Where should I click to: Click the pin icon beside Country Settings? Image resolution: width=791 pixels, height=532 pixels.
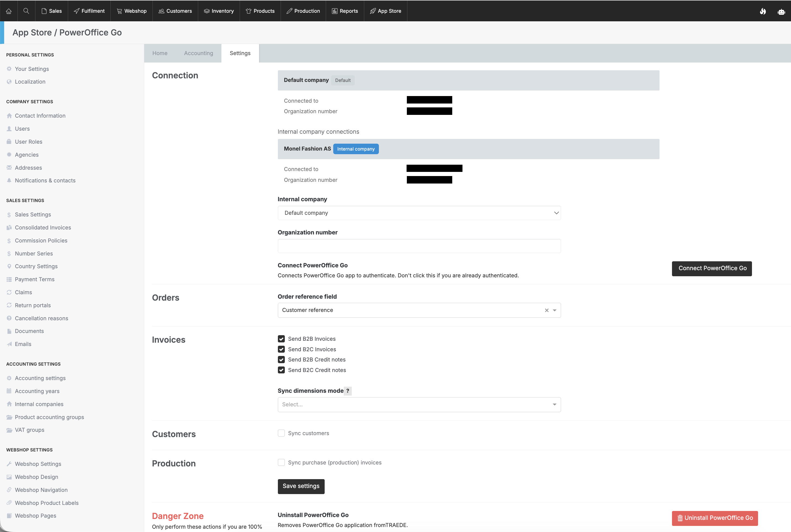click(x=9, y=266)
